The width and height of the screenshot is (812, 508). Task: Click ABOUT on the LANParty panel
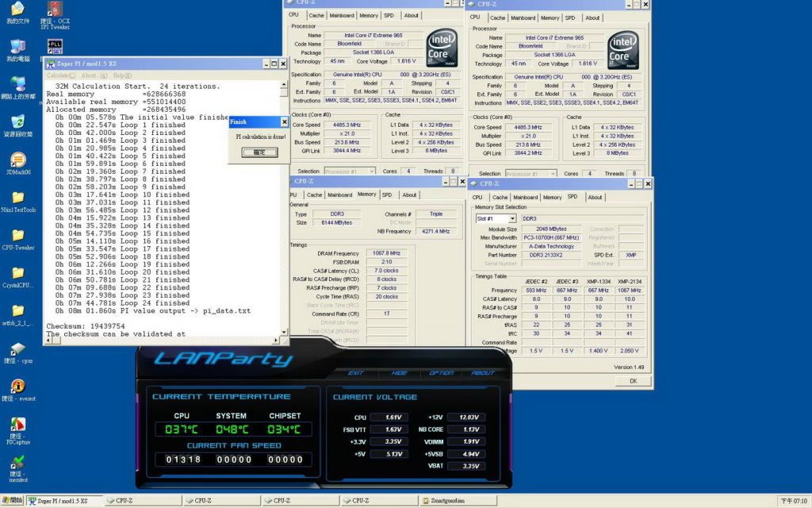pyautogui.click(x=483, y=373)
